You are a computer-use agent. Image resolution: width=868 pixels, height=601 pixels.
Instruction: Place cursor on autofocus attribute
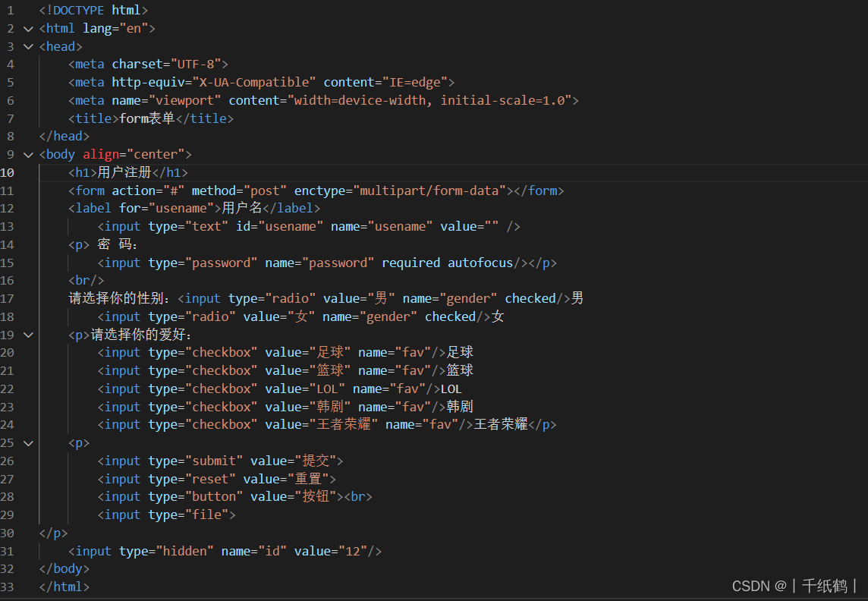[480, 263]
